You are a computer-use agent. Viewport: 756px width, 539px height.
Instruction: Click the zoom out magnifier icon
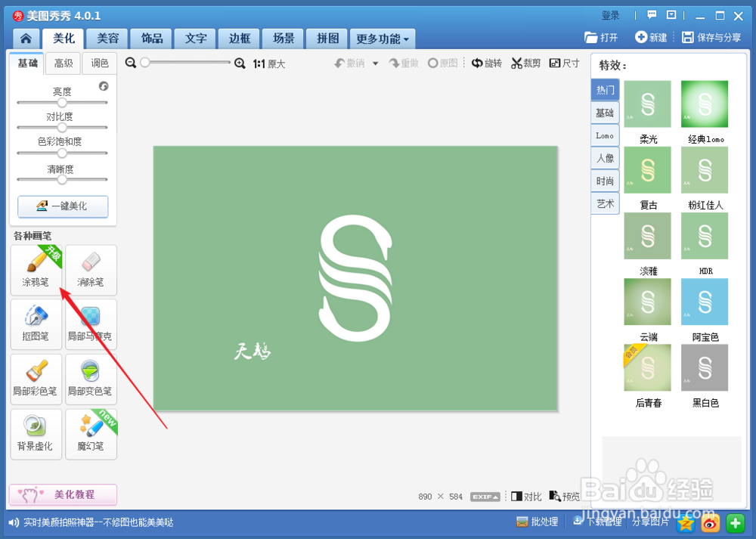[130, 64]
